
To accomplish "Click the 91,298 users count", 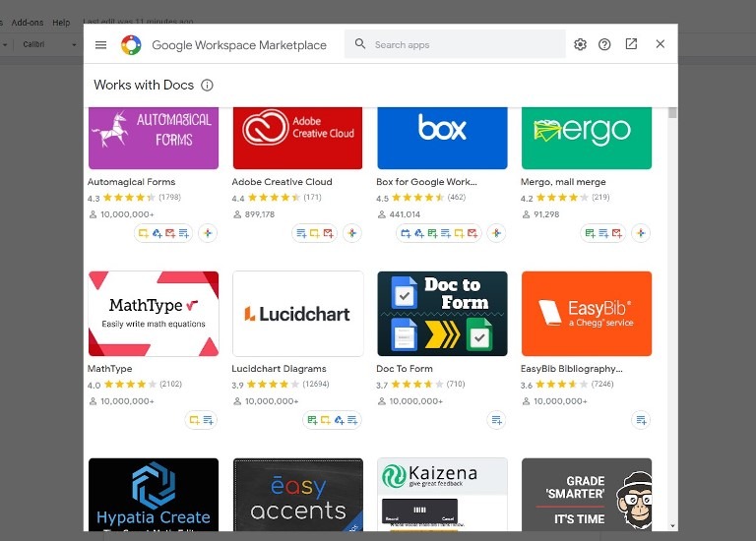I will 546,214.
